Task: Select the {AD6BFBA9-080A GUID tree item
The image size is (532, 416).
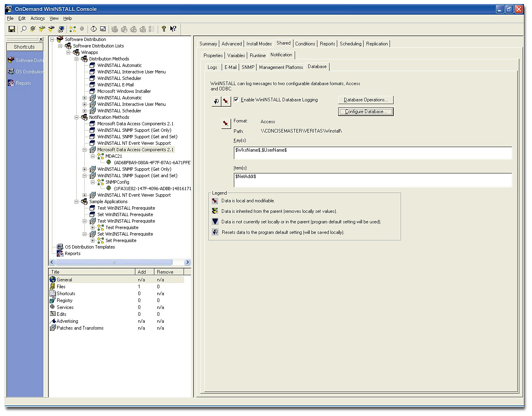Action: (152, 163)
